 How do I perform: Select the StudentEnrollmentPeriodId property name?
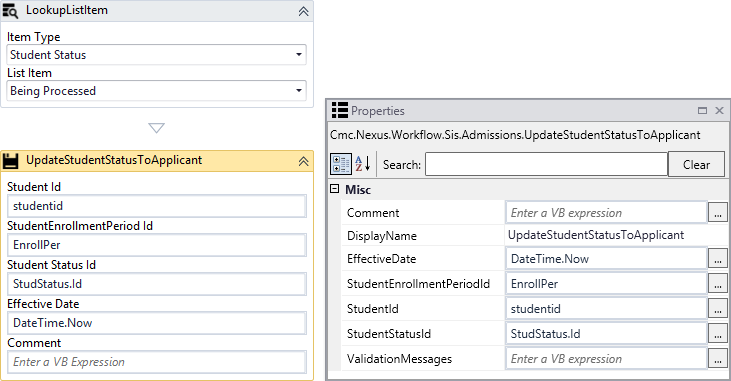coord(418,284)
